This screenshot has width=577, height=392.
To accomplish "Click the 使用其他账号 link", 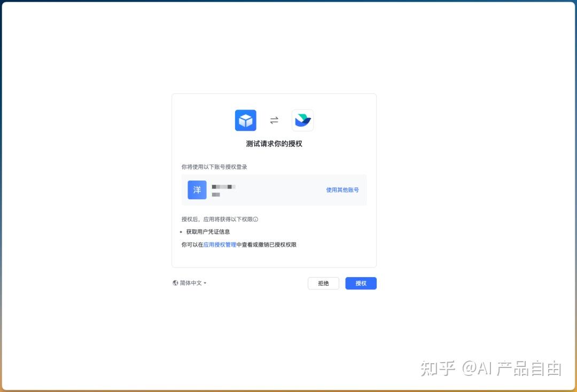I will [x=342, y=190].
